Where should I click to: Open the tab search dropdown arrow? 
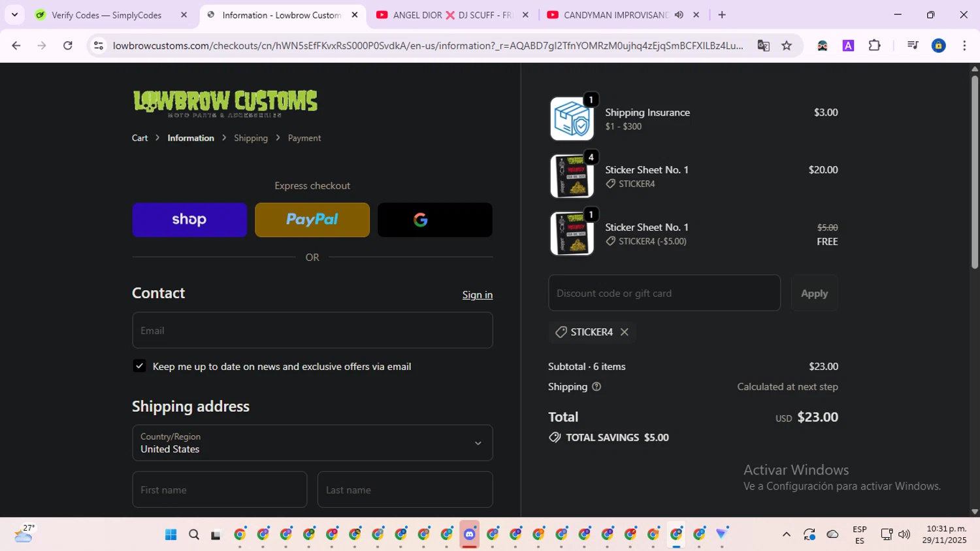[14, 15]
